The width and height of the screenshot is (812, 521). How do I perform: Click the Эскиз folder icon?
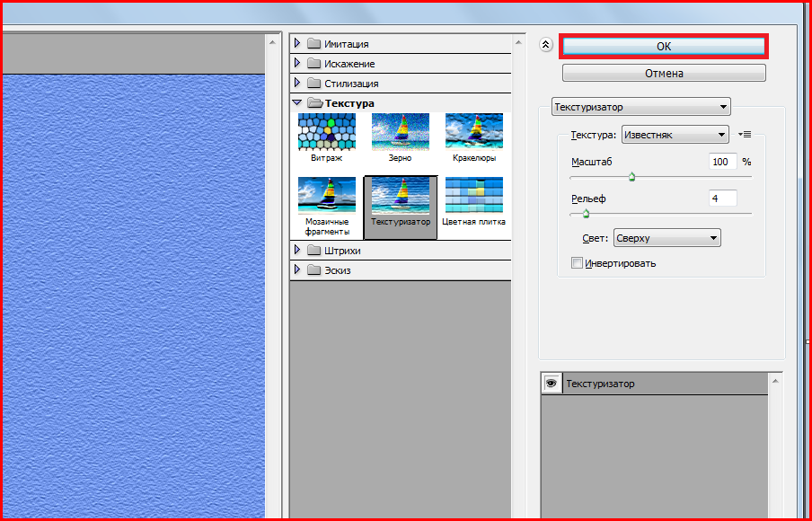coord(313,269)
